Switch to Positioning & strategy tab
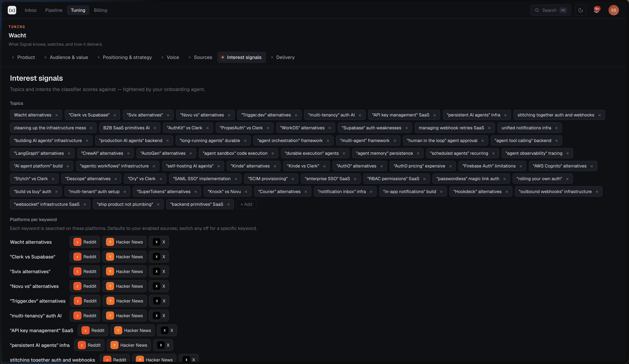This screenshot has height=364, width=629. (125, 57)
